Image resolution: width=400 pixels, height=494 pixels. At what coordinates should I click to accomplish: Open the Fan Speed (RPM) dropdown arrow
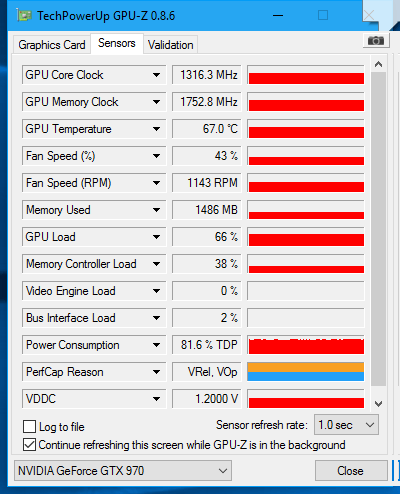(x=156, y=183)
